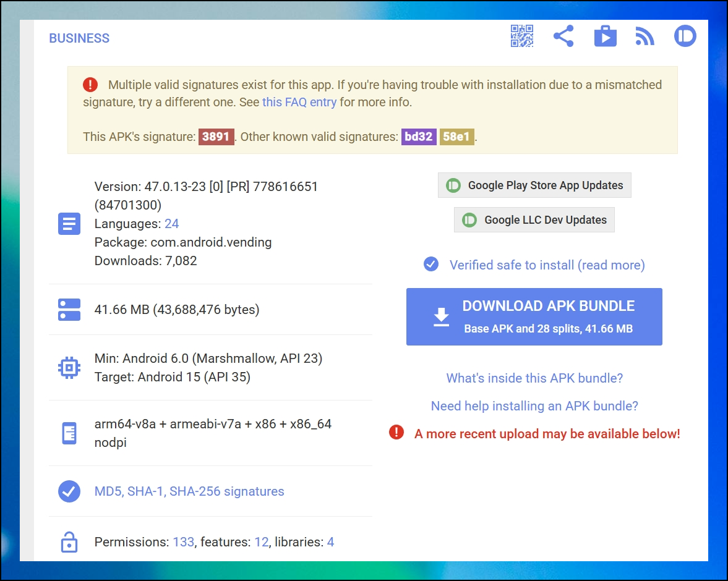Click the version document icon
The height and width of the screenshot is (581, 728).
coord(69,224)
